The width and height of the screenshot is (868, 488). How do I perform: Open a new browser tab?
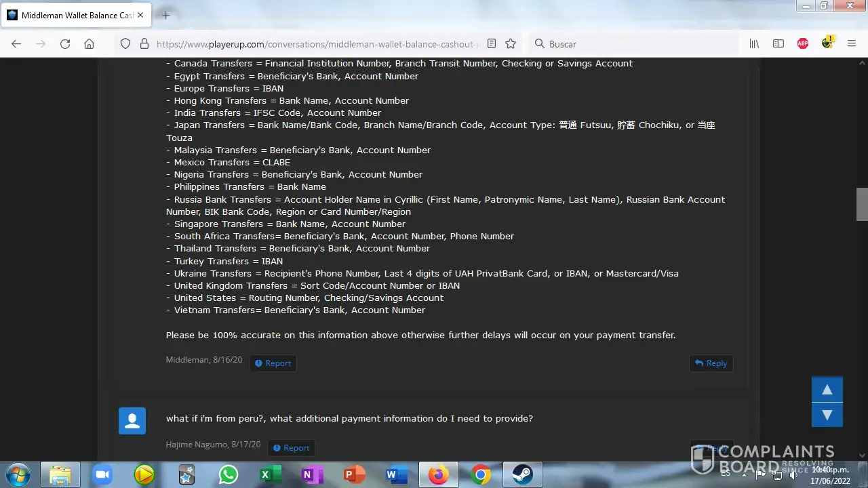pos(166,15)
